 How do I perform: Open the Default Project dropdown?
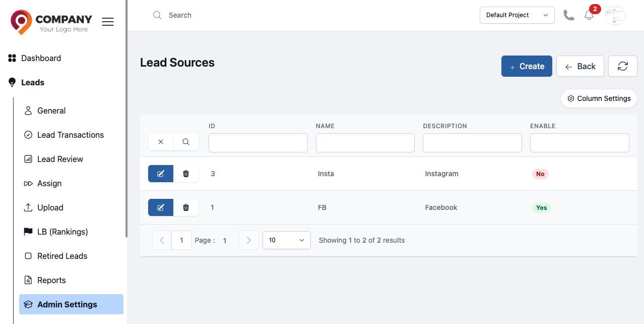[x=517, y=15]
